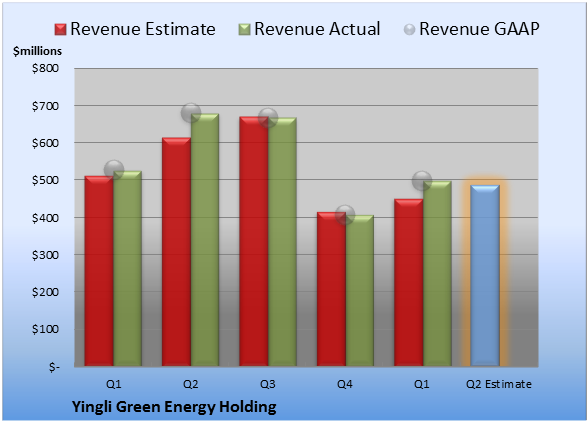Select the green Q4 actual bar
Viewport: 588px width, 422px height.
coord(360,290)
